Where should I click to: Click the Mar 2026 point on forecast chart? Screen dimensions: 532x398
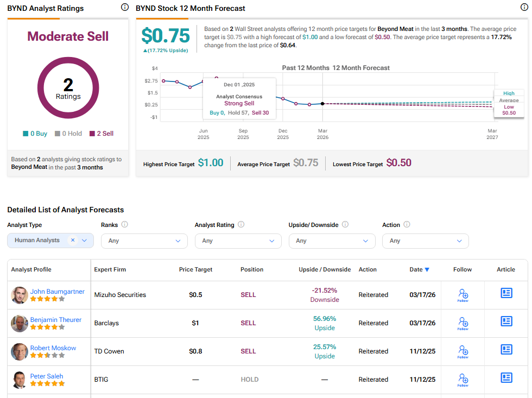pyautogui.click(x=322, y=104)
